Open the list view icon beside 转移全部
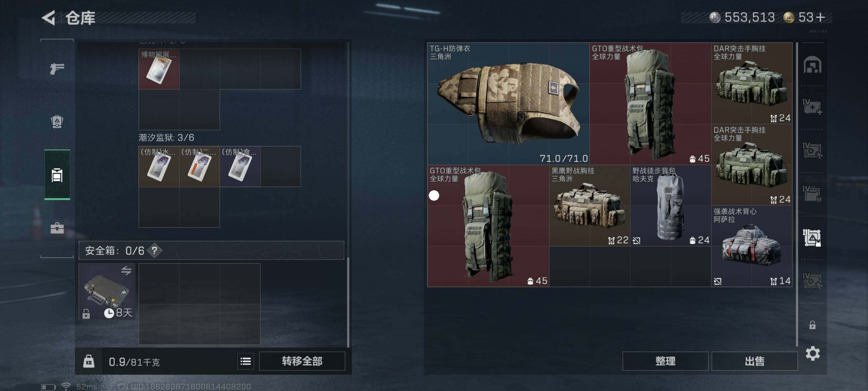Screen dimensions: 868x391 (x=245, y=362)
